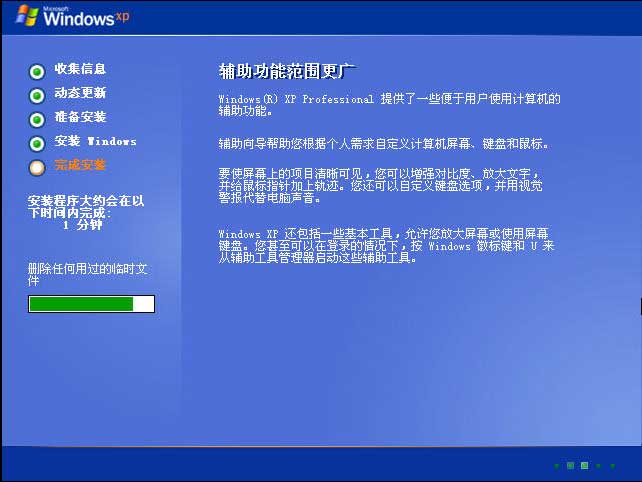Select the 安装 Windows step label
Image resolution: width=642 pixels, height=482 pixels.
(x=95, y=141)
